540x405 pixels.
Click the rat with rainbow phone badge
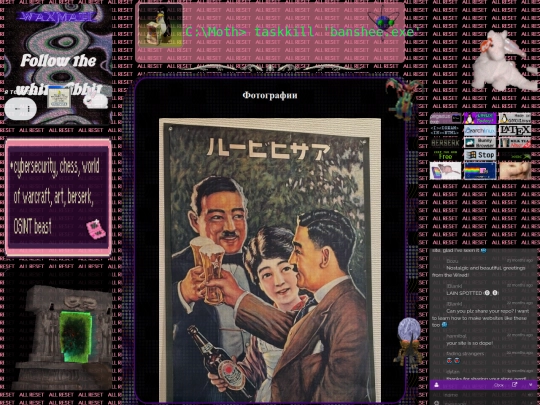[x=445, y=171]
